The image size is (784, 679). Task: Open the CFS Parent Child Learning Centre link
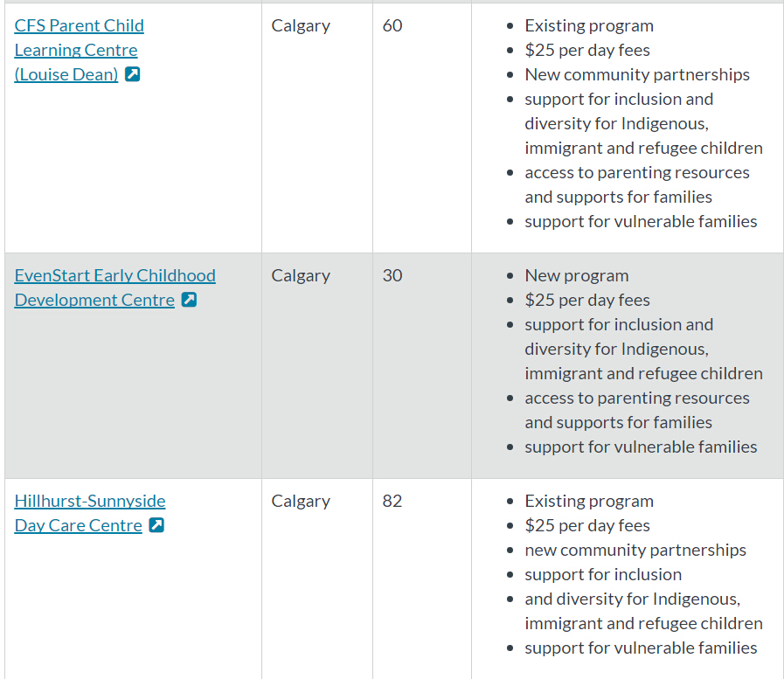tap(79, 50)
